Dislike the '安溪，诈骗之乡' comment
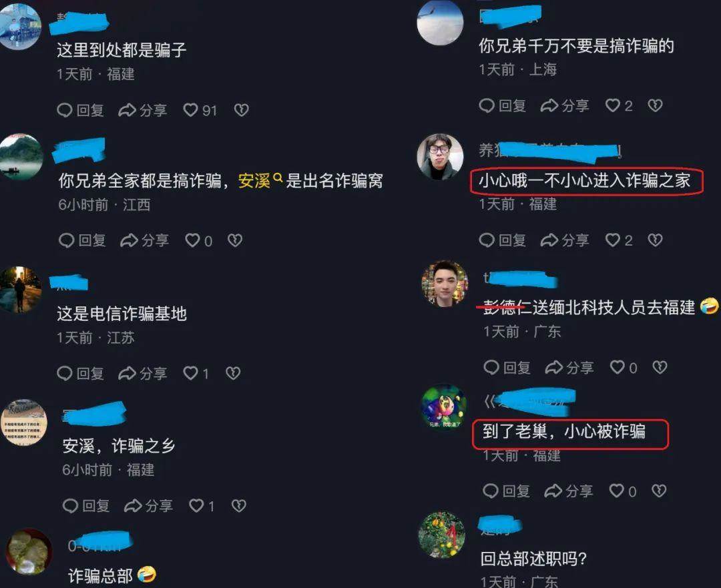This screenshot has height=588, width=721. click(238, 506)
